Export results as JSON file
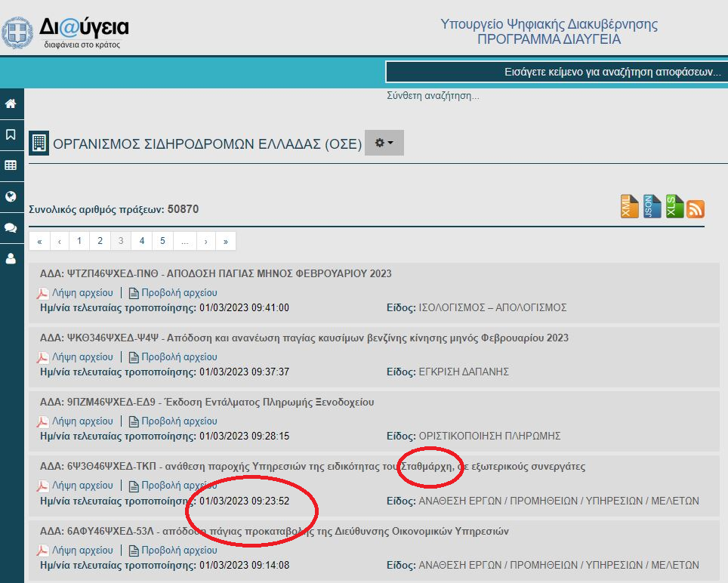Image resolution: width=728 pixels, height=583 pixels. pos(652,206)
